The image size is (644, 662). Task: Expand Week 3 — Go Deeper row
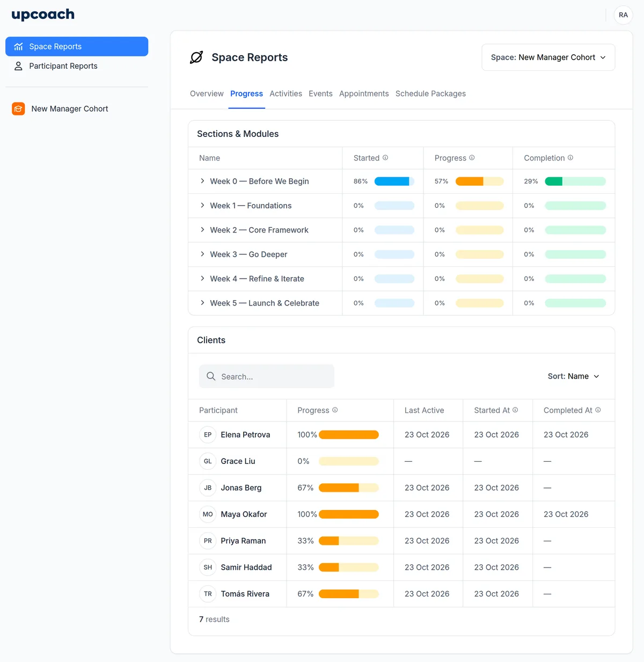[202, 254]
